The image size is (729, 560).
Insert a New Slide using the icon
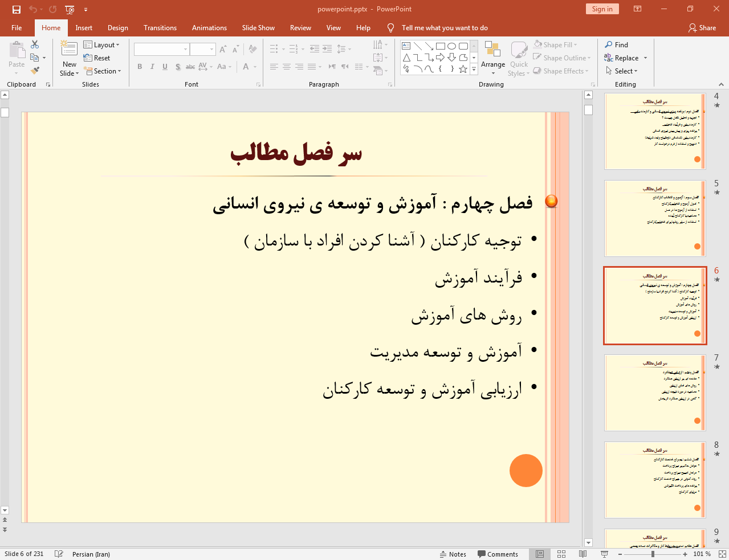[69, 49]
